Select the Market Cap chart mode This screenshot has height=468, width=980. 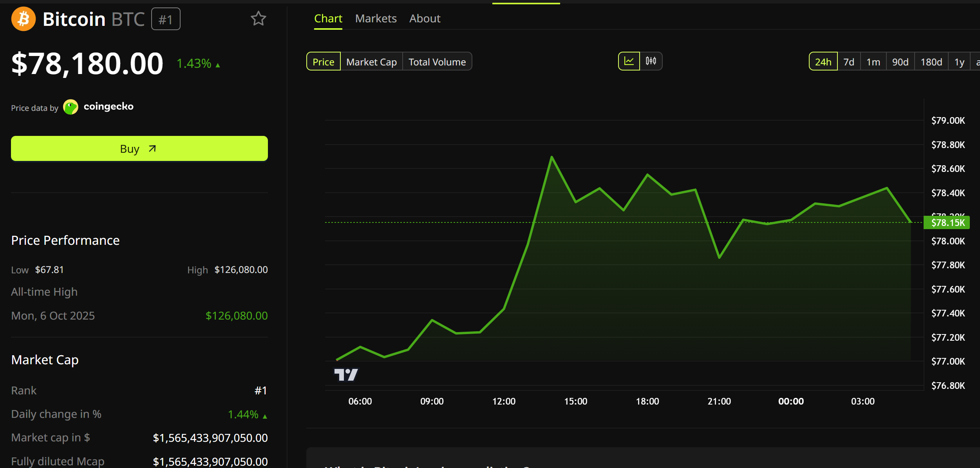tap(372, 61)
